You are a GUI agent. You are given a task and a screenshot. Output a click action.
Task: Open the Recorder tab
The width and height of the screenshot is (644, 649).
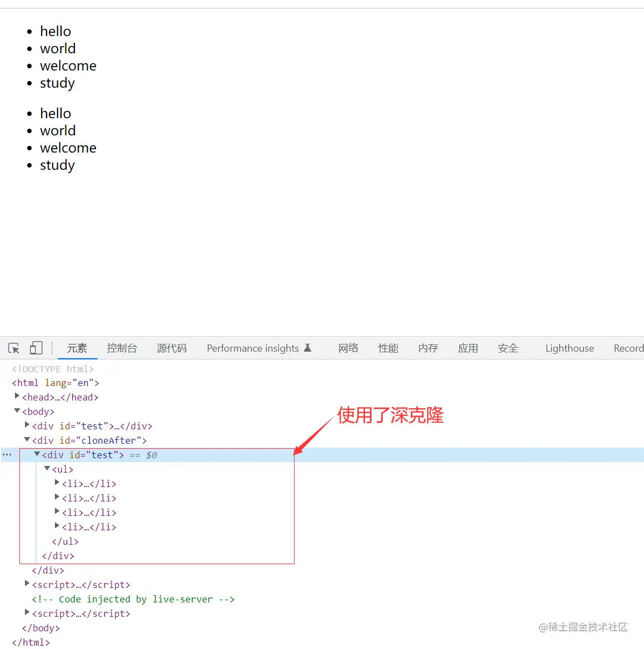pyautogui.click(x=628, y=348)
